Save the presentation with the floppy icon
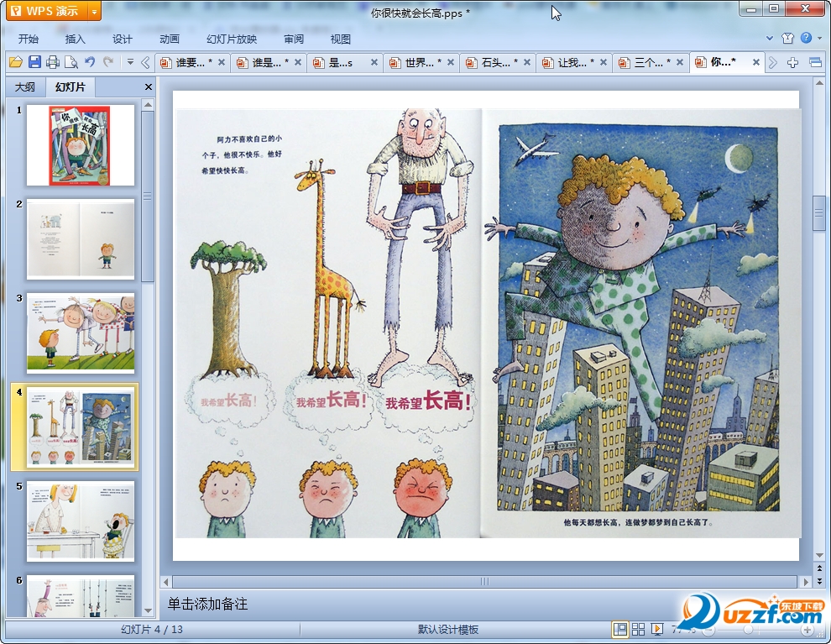 click(34, 62)
